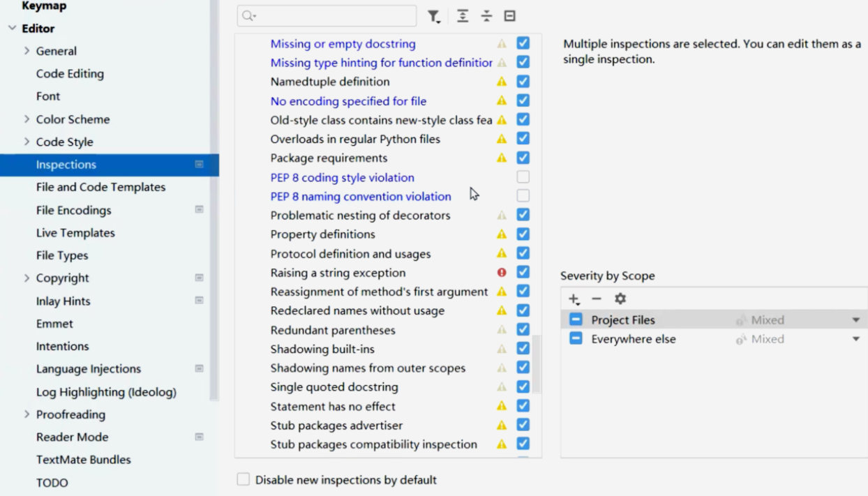Enable PEP 8 coding style violation checkbox
868x496 pixels.
coord(523,177)
